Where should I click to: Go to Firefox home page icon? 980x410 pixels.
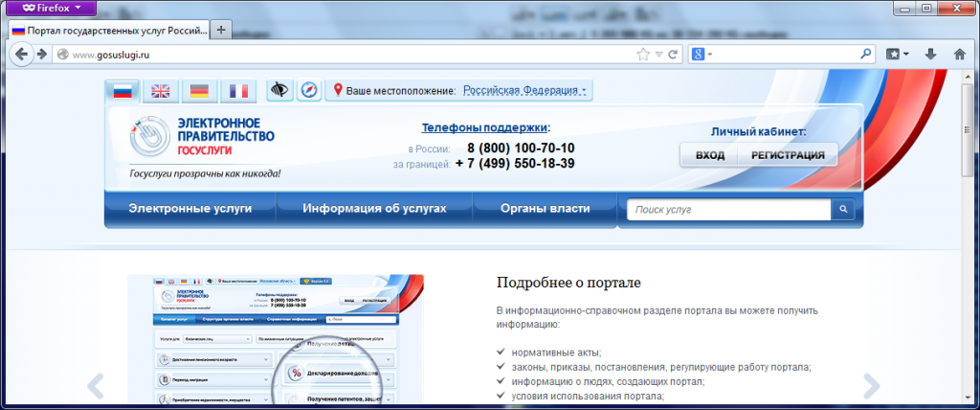click(x=959, y=55)
